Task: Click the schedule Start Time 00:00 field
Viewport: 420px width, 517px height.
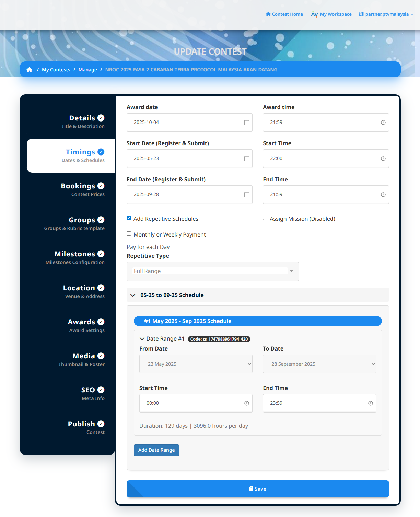Action: coord(196,403)
